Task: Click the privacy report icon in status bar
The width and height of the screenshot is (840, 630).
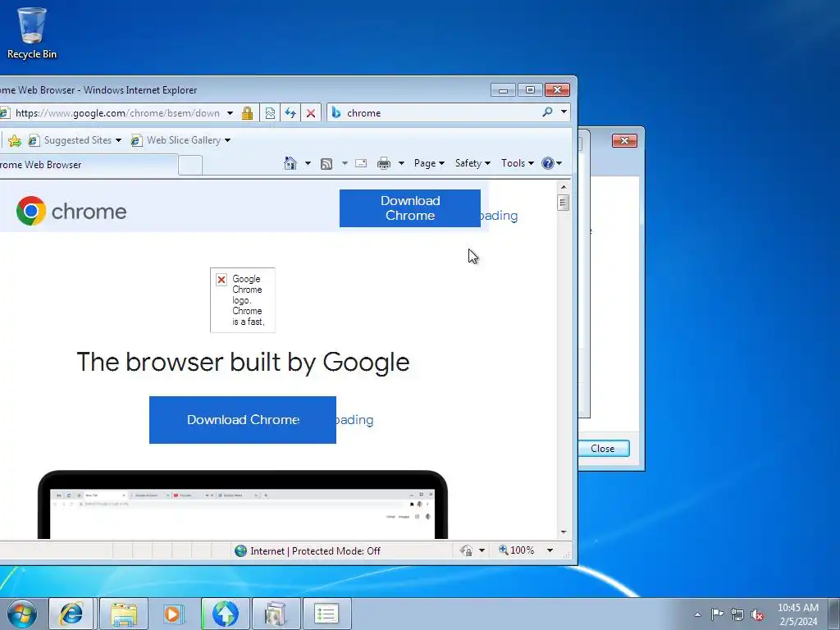Action: (466, 550)
